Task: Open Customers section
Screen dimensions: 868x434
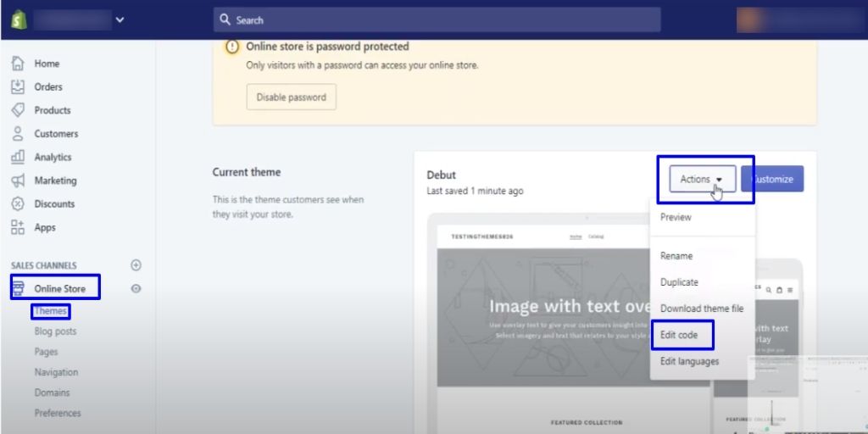Action: (56, 133)
